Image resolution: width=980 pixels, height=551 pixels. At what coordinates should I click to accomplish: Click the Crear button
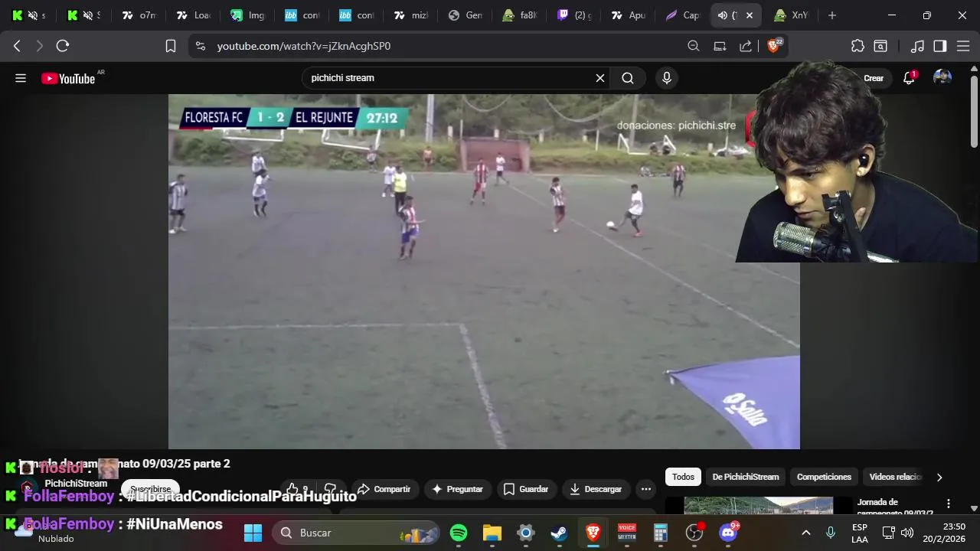pos(874,78)
